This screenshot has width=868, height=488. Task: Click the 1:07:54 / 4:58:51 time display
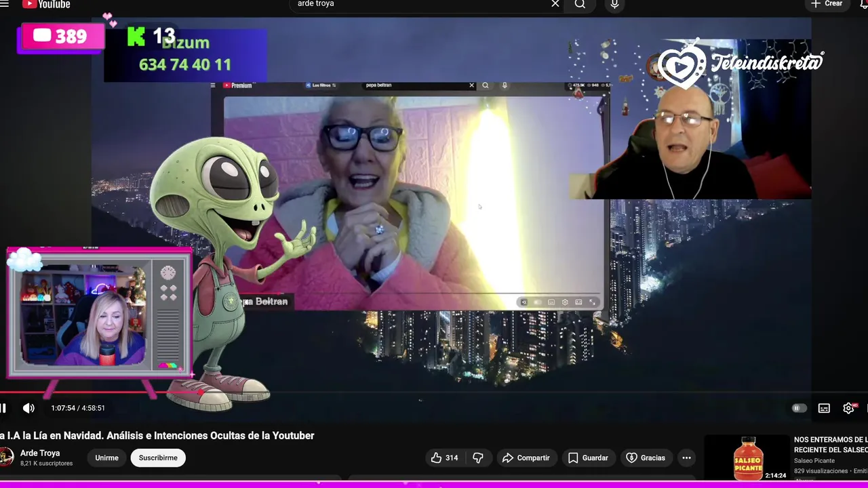tap(78, 408)
